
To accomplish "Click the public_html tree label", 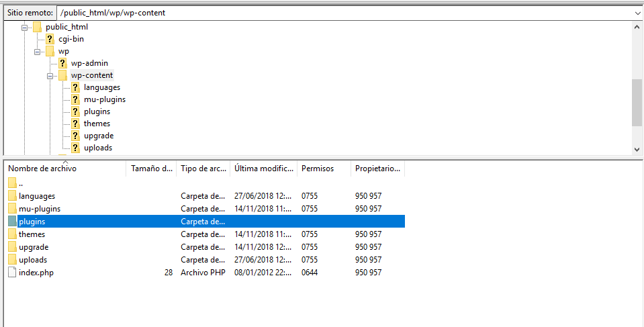I will click(67, 27).
